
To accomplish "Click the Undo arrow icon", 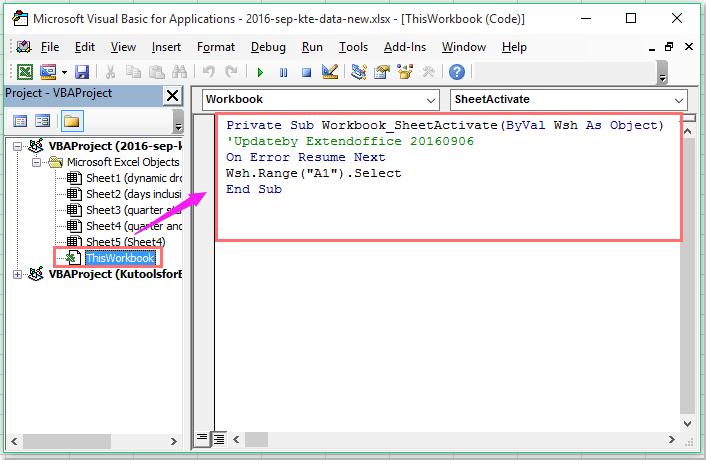I will 208,72.
